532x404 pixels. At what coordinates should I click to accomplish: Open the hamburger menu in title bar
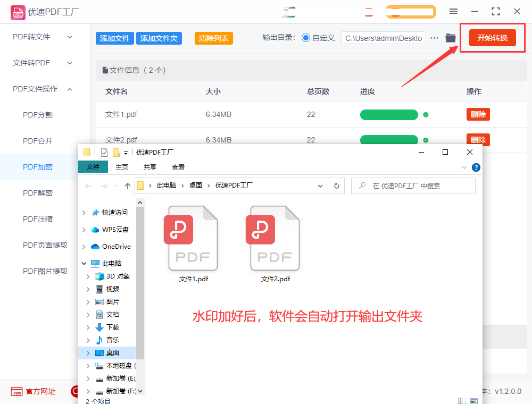click(453, 11)
